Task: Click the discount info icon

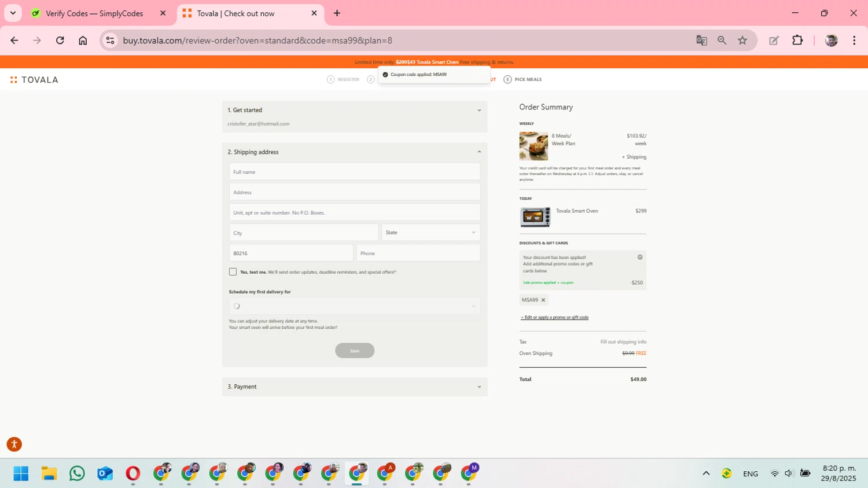Action: point(640,257)
